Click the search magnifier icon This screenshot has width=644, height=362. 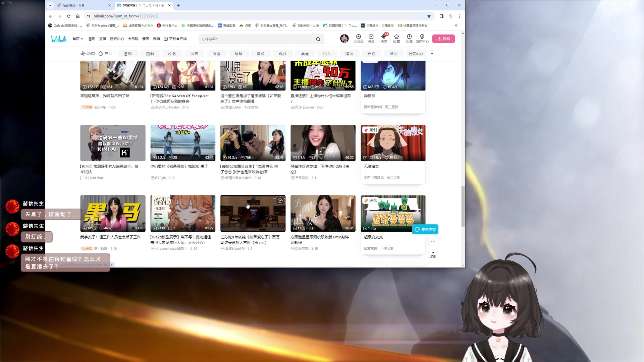pos(318,39)
